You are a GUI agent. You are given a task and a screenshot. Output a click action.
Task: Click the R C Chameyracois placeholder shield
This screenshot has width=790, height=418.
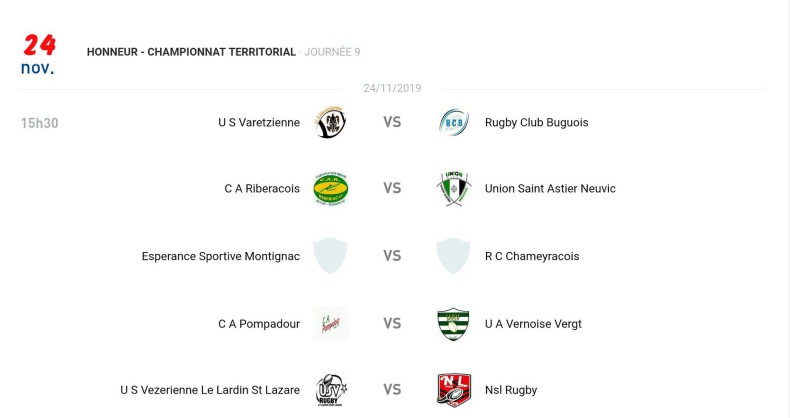[x=453, y=255]
